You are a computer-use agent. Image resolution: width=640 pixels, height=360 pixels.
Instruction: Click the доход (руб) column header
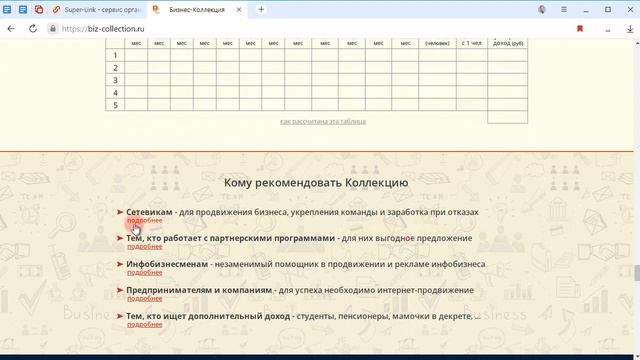(x=508, y=43)
